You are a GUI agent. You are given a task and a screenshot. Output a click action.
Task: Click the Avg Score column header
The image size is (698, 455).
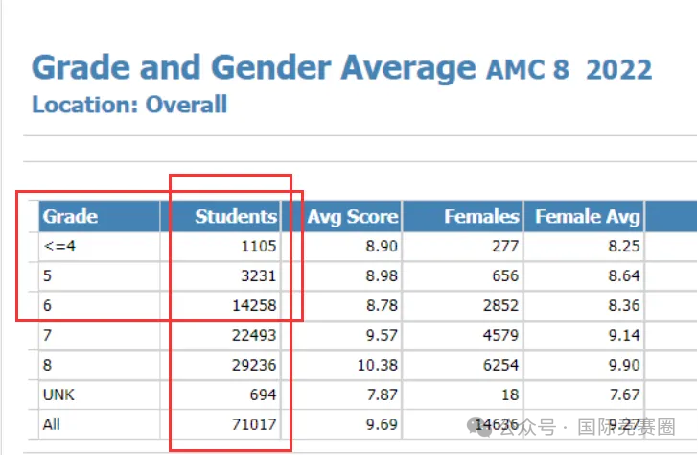(342, 216)
